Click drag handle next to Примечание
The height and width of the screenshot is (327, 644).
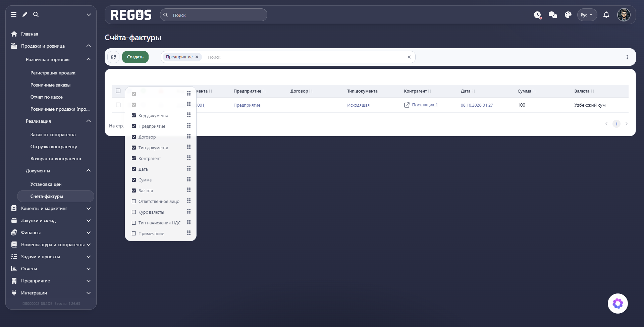(x=189, y=233)
